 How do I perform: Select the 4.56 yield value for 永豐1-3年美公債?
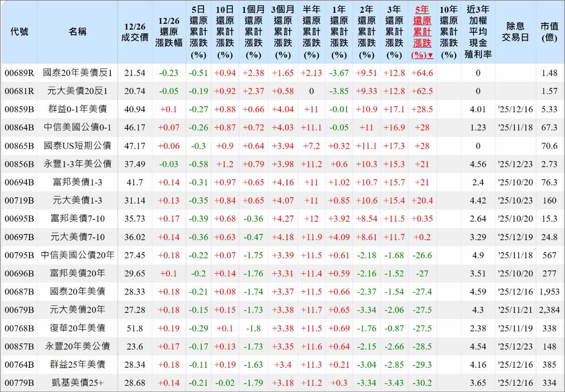[478, 164]
